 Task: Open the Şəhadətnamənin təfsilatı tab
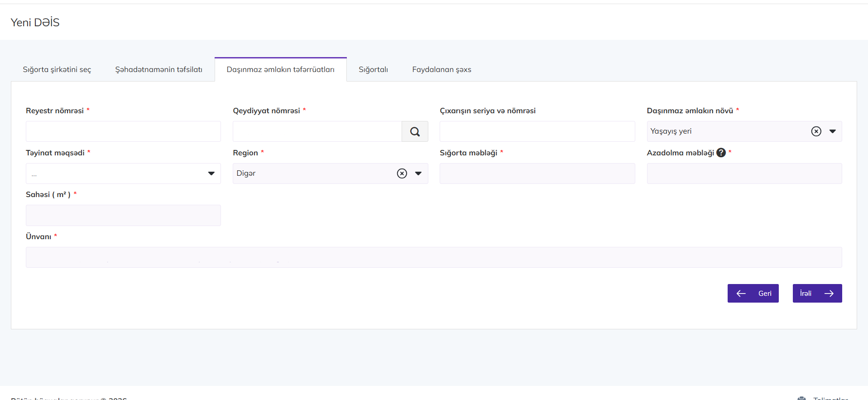pyautogui.click(x=158, y=69)
